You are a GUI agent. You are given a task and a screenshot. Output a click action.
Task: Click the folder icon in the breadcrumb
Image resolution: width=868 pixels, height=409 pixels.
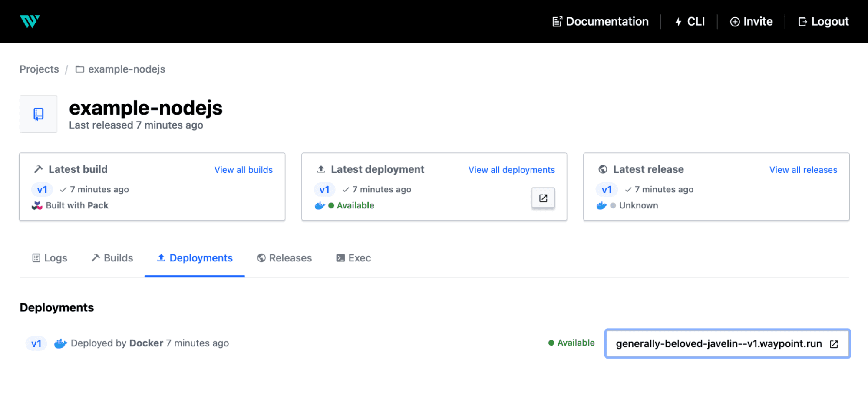click(x=80, y=69)
